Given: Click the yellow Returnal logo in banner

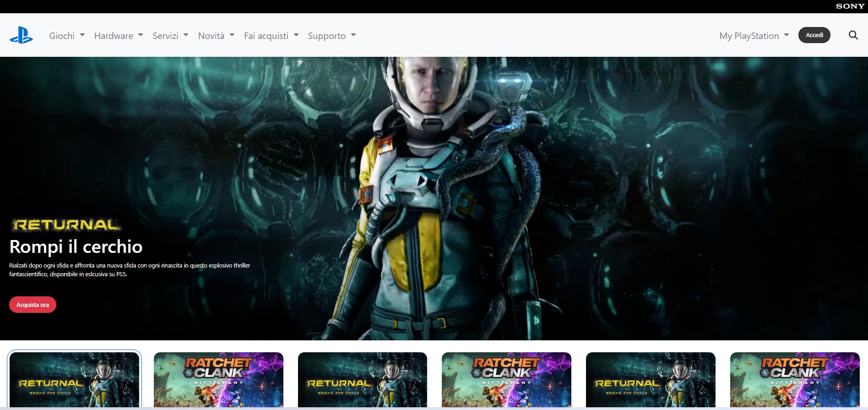Looking at the screenshot, I should [x=66, y=225].
